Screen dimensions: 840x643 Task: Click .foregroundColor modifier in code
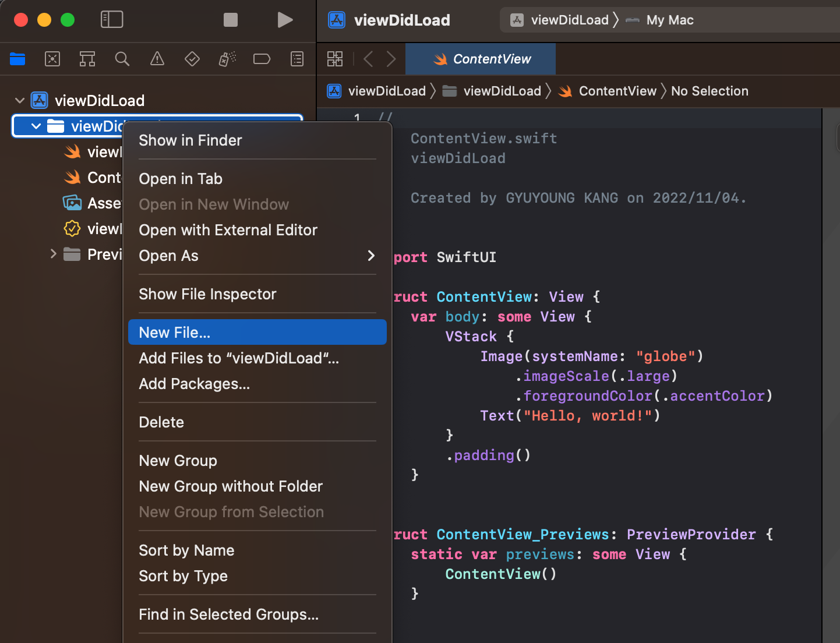coord(584,395)
